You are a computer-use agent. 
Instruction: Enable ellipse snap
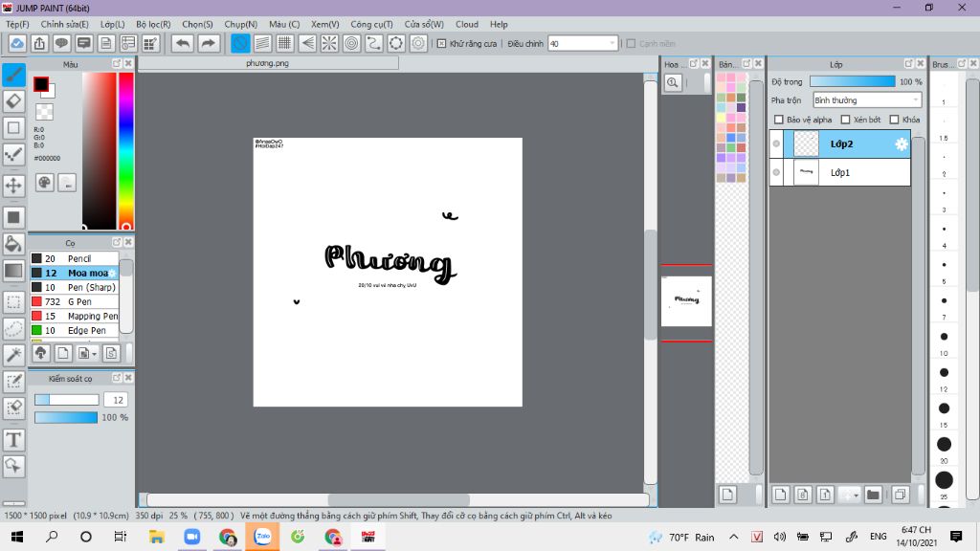click(x=396, y=44)
